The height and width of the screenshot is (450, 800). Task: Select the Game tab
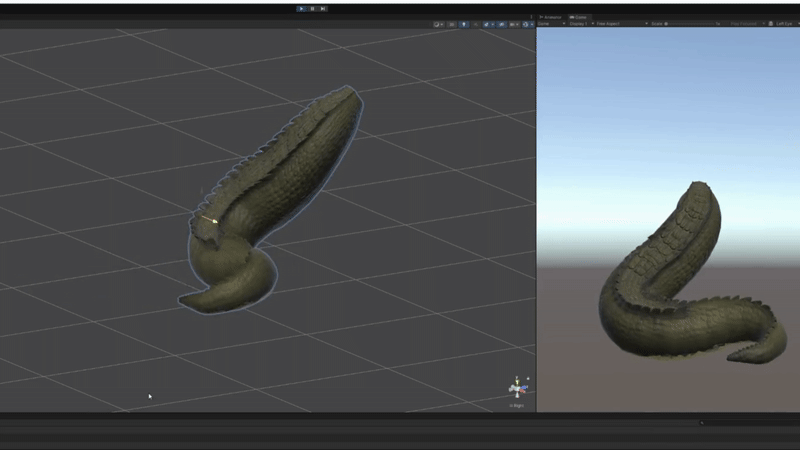579,17
